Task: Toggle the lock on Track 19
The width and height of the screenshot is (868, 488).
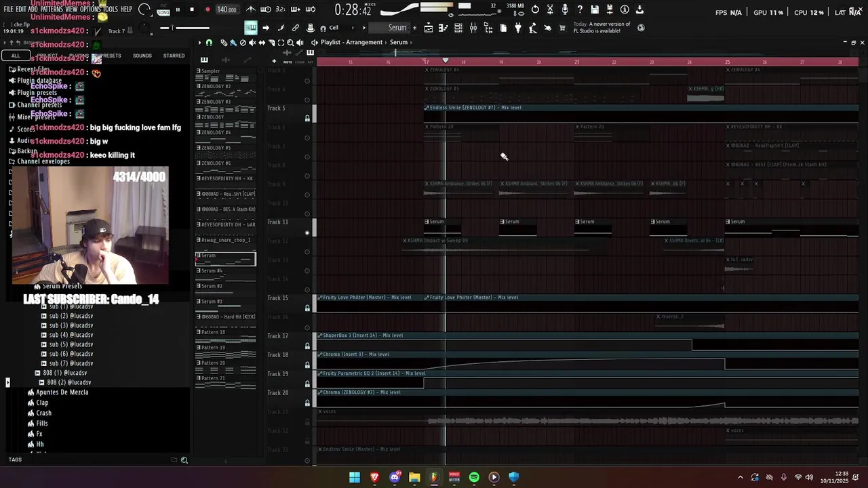Action: (x=307, y=384)
